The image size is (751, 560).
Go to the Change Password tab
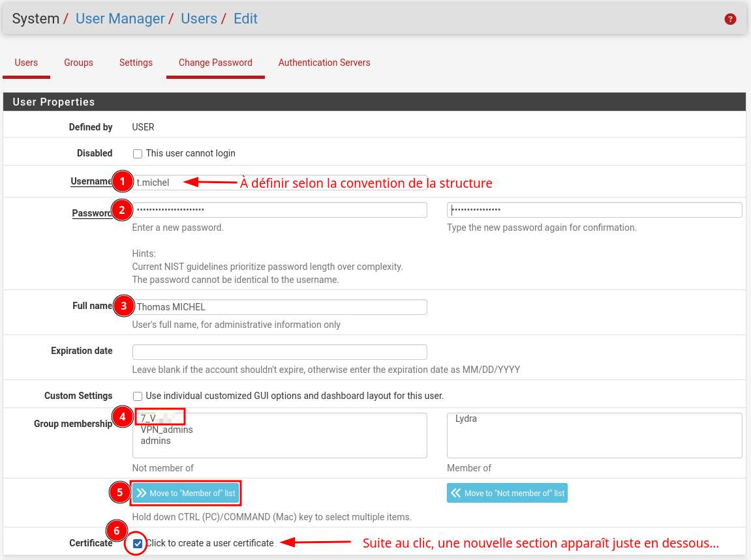pyautogui.click(x=215, y=63)
